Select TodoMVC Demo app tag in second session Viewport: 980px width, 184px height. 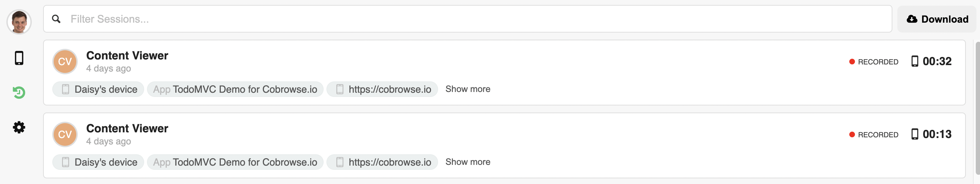tap(235, 162)
